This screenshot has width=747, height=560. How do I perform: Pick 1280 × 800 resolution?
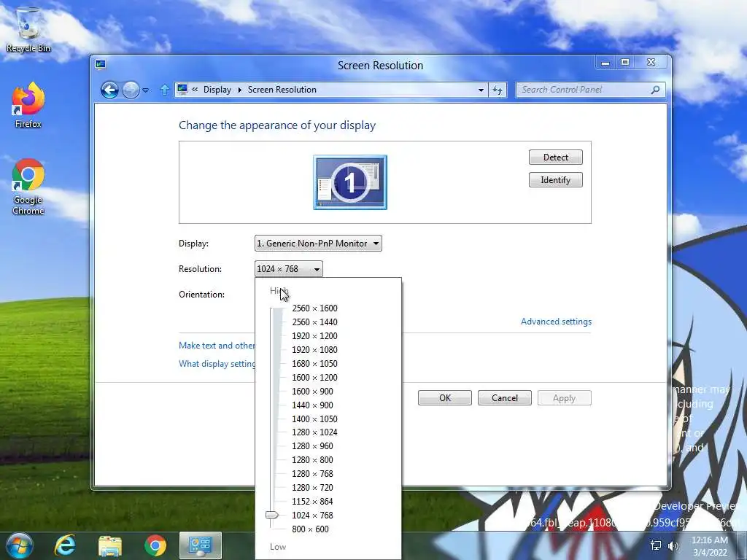tap(312, 459)
